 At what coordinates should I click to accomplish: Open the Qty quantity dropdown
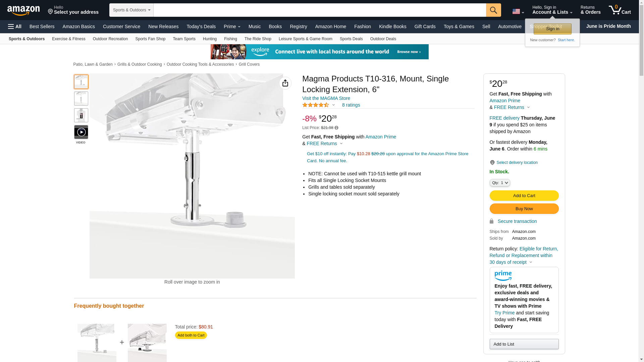tap(499, 183)
